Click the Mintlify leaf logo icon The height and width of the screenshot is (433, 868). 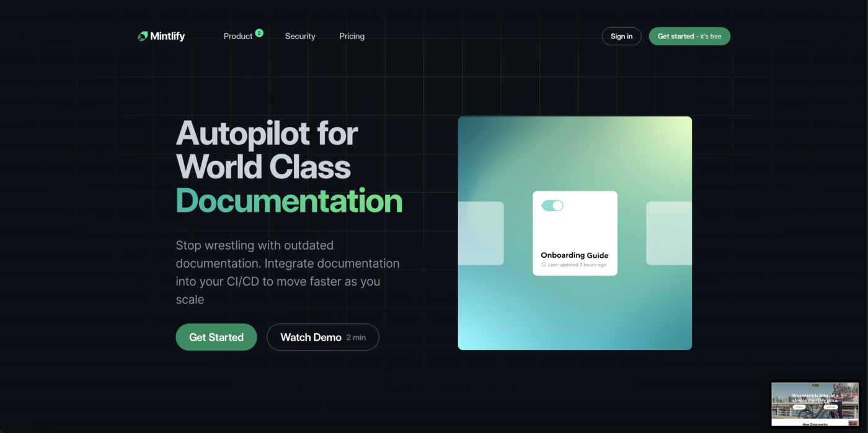[x=143, y=37]
